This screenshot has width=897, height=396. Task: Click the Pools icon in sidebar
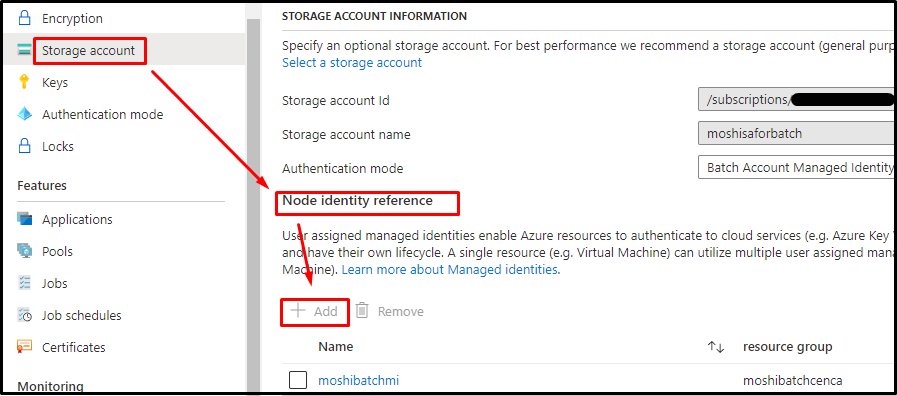tap(25, 251)
